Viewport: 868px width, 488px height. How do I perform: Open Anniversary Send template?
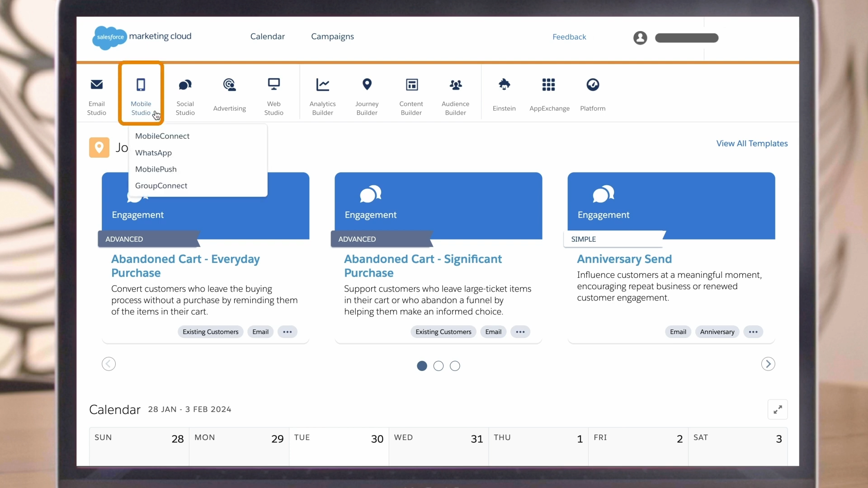click(x=624, y=259)
